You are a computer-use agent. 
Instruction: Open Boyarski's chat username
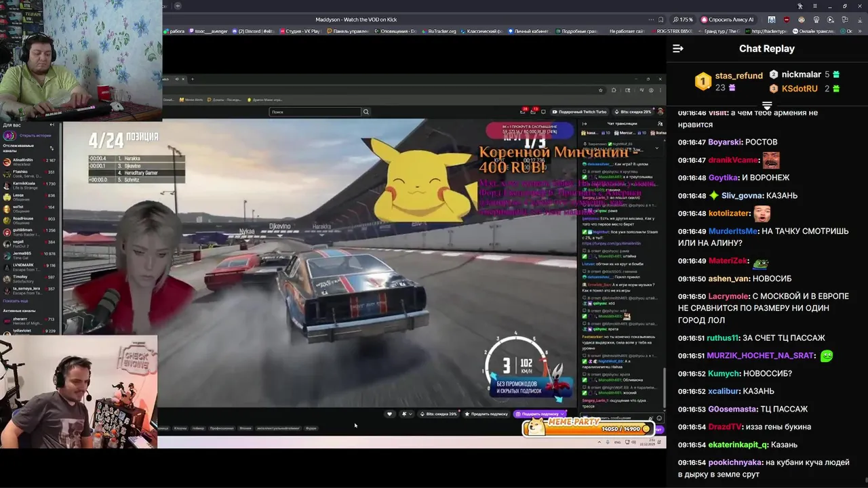tap(725, 142)
